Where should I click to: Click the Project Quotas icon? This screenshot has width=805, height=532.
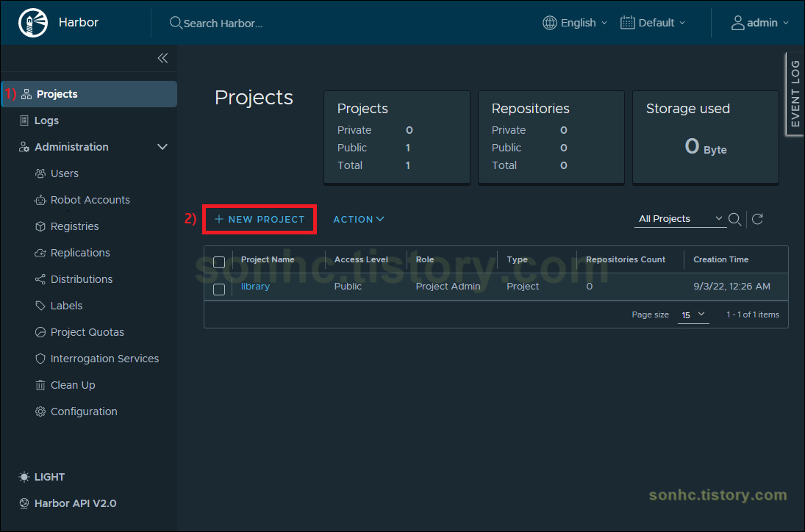point(40,332)
